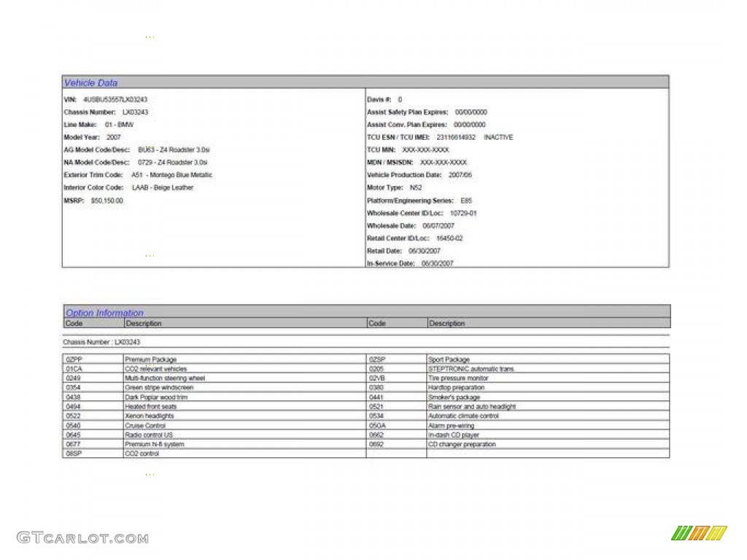Click the option code "05GA"

pyautogui.click(x=377, y=426)
